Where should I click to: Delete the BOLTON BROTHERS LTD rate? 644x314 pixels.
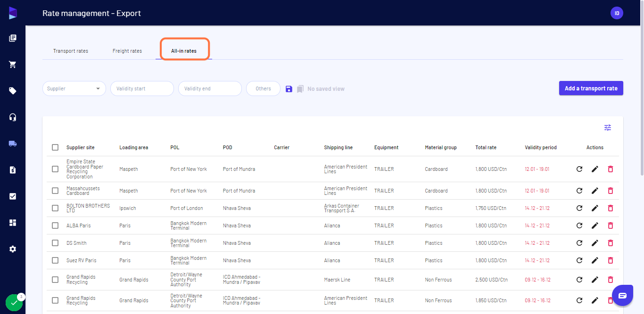click(x=611, y=208)
